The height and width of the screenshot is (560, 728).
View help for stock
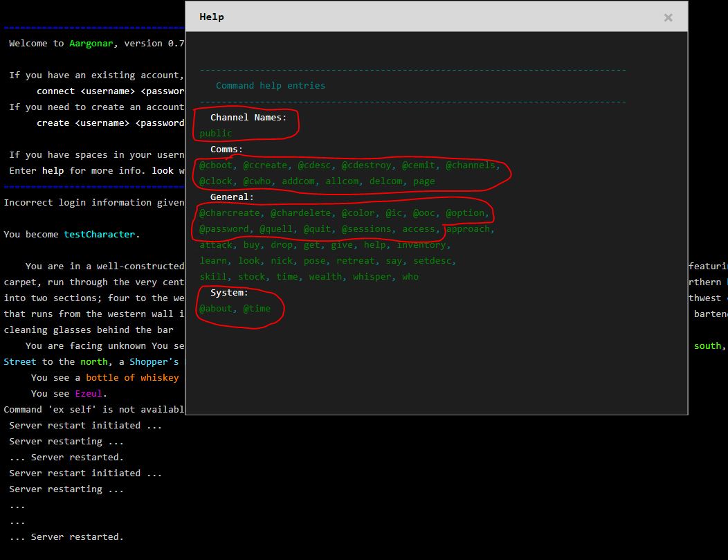point(251,277)
